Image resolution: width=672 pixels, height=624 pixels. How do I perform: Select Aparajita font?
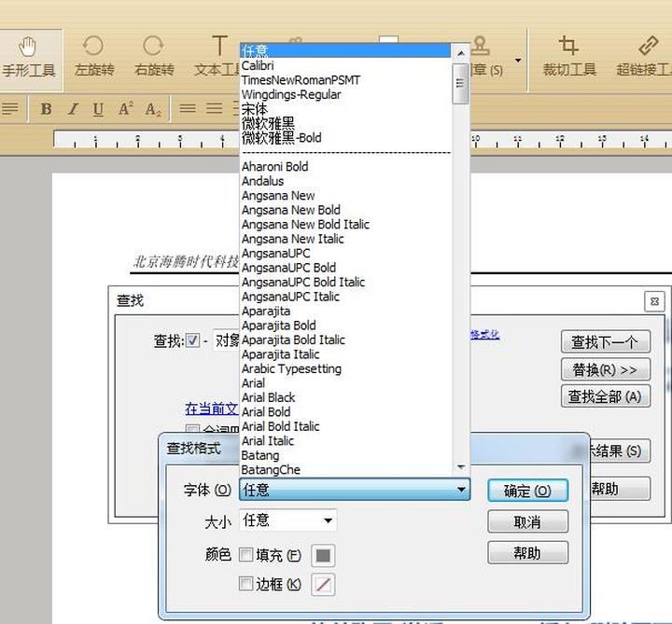[x=345, y=311]
